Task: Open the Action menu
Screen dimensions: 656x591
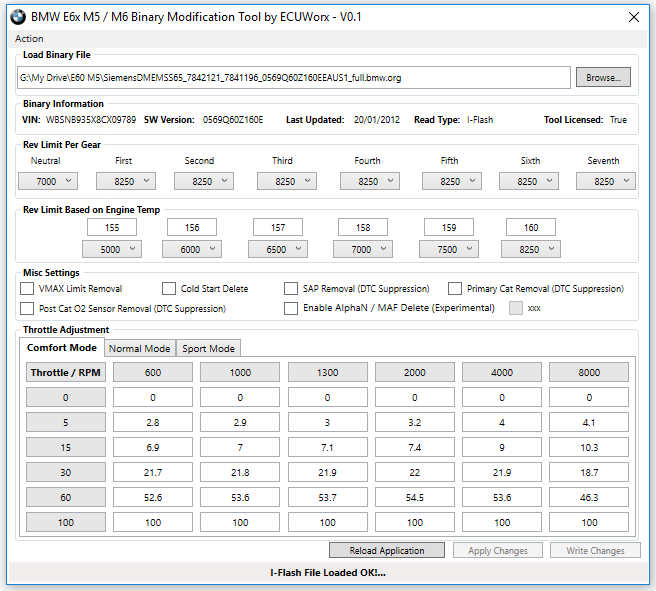Action: pyautogui.click(x=30, y=39)
